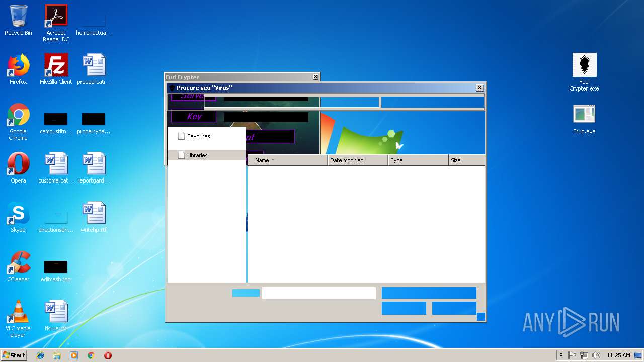Select the editcash.jpg image file

56,270
